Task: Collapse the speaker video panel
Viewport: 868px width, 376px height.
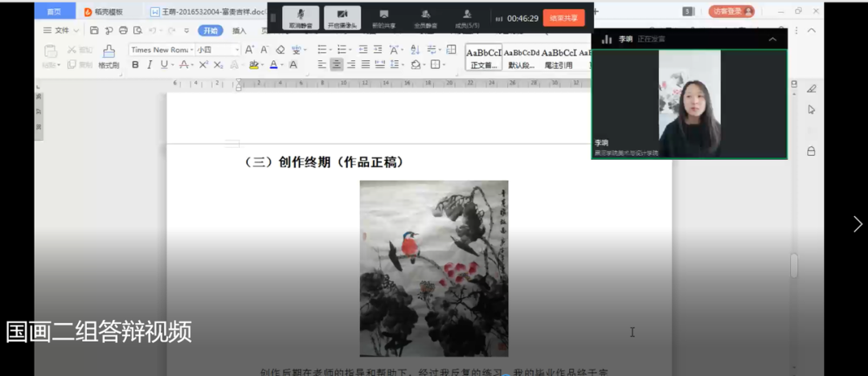Action: (x=772, y=39)
